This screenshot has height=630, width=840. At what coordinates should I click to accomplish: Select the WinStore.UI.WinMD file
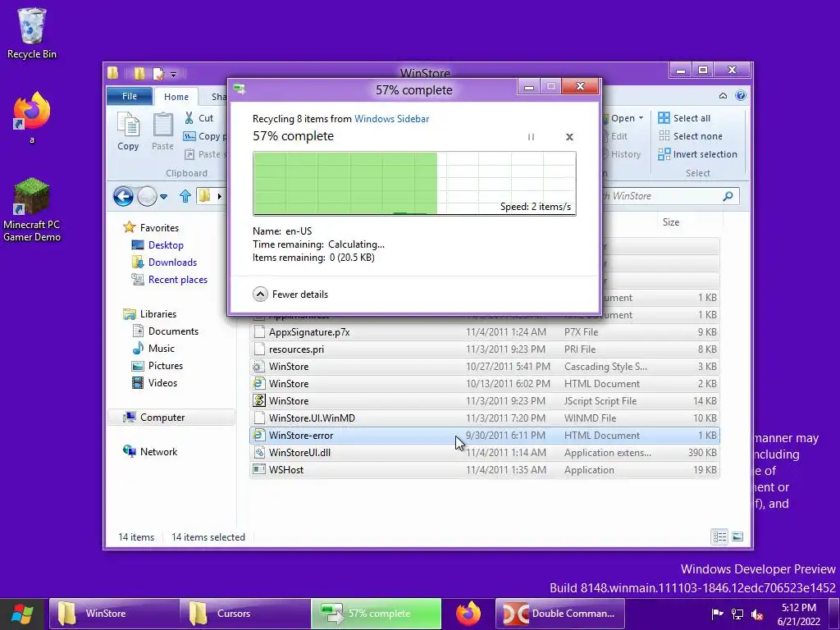[484, 418]
